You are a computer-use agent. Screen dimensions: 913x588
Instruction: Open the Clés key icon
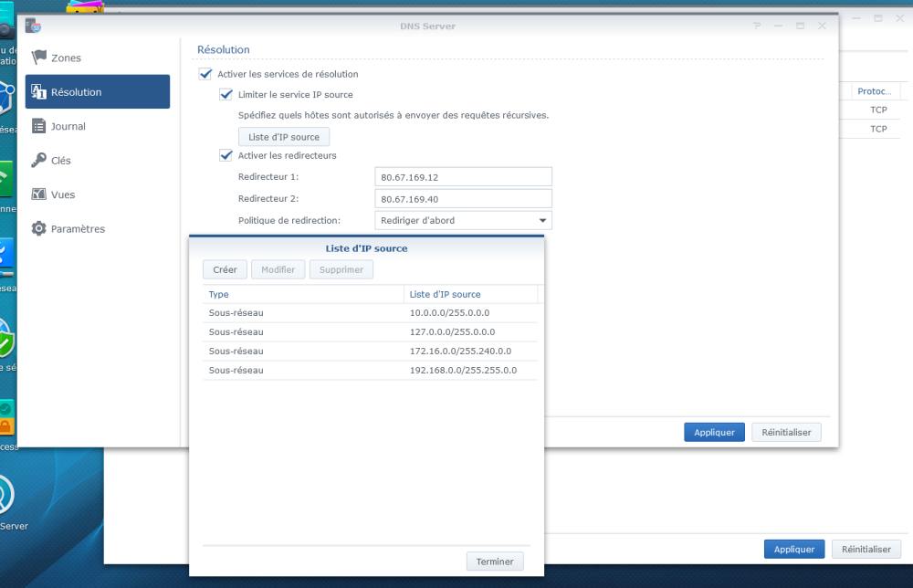tap(38, 161)
